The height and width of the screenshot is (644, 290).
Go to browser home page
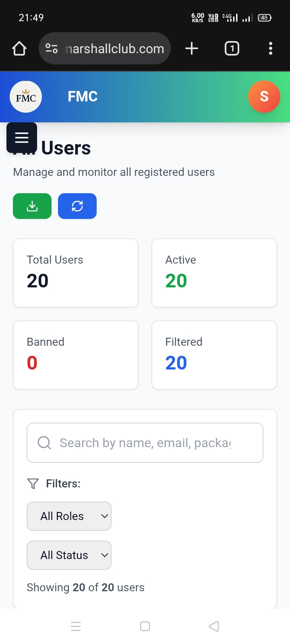[x=19, y=49]
